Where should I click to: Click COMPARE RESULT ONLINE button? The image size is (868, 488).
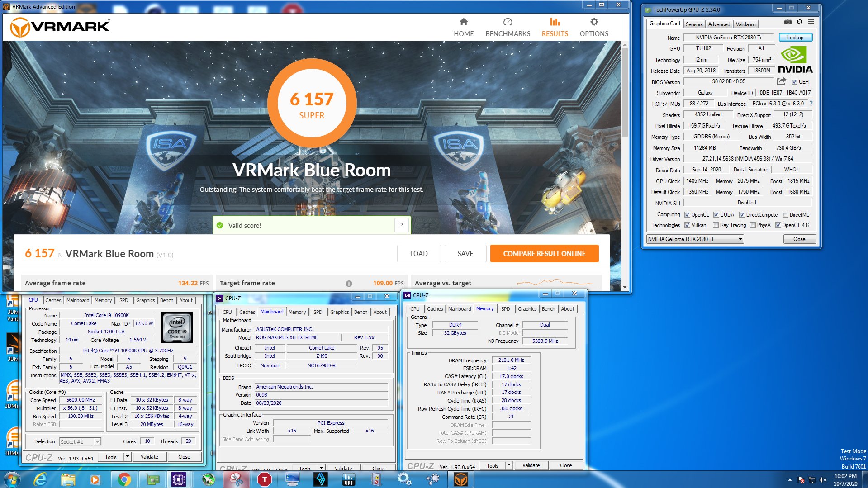[544, 254]
